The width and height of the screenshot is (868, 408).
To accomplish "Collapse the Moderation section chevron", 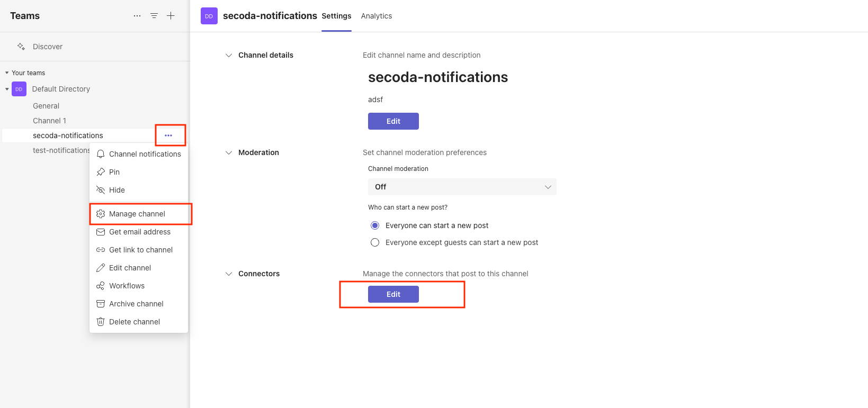I will (x=229, y=152).
